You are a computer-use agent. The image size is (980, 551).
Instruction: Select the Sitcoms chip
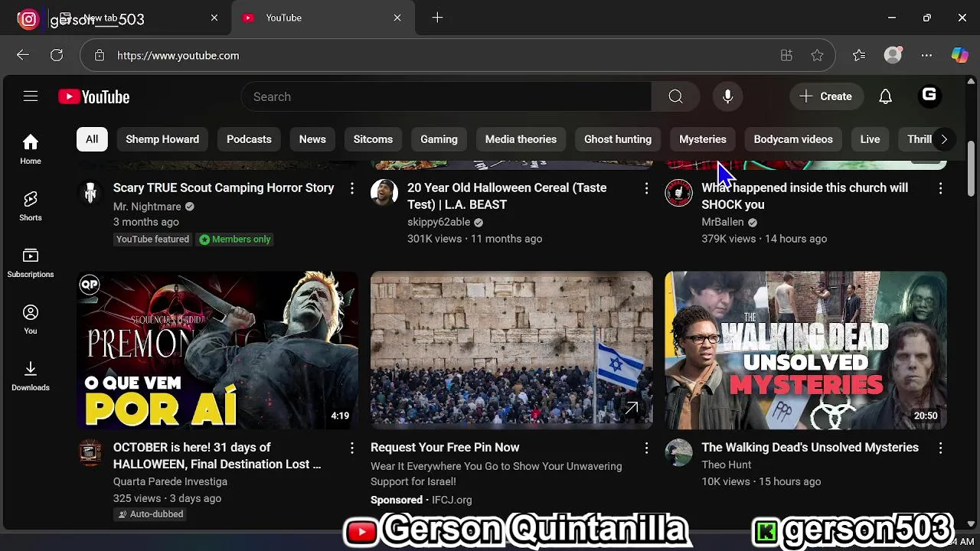point(373,139)
